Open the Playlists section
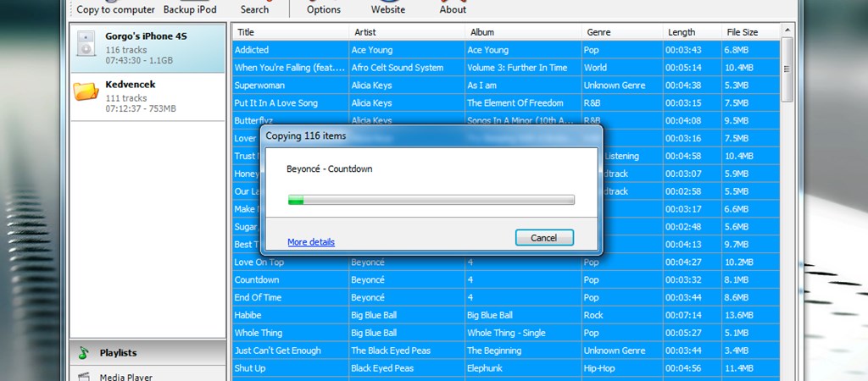The width and height of the screenshot is (868, 381). pyautogui.click(x=147, y=353)
